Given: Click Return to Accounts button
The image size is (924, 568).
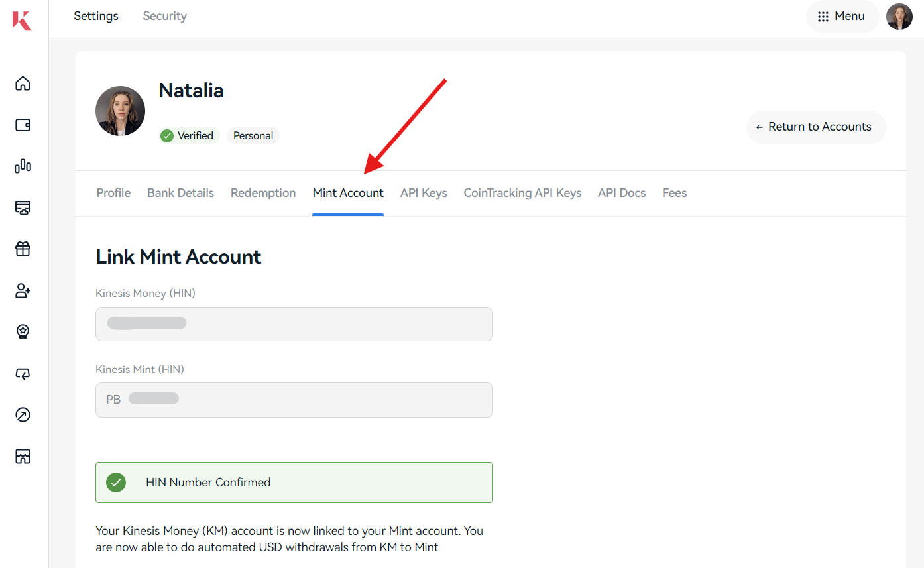Looking at the screenshot, I should coord(816,127).
